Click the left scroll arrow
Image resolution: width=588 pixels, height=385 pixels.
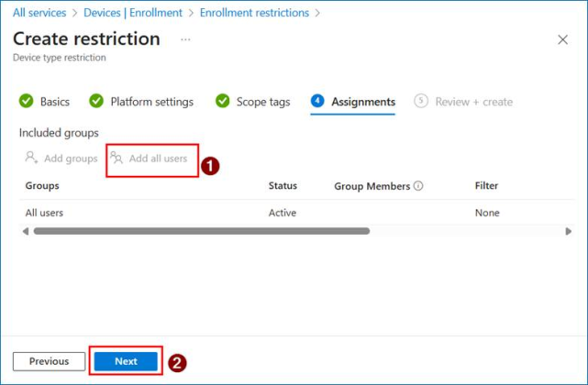coord(26,231)
